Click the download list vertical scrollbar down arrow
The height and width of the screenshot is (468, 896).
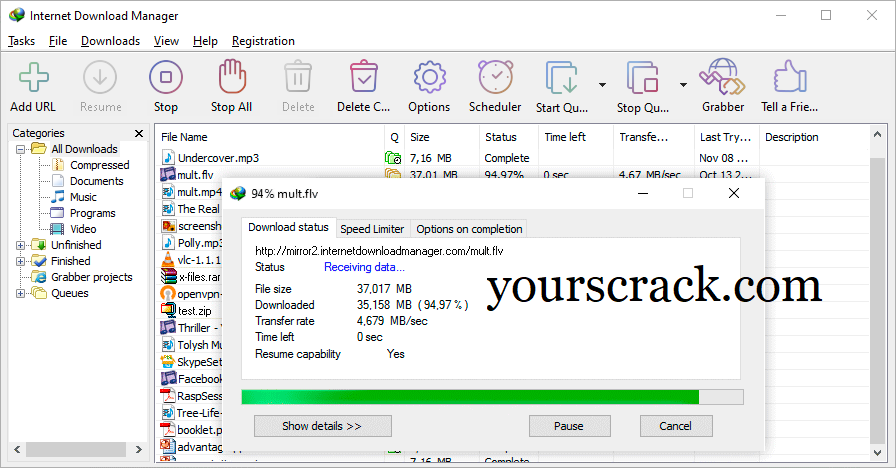click(x=878, y=453)
